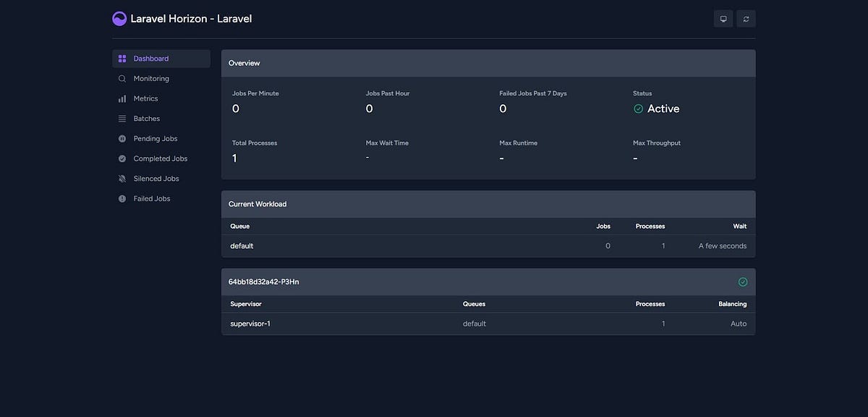The width and height of the screenshot is (868, 417).
Task: Click the Batches list icon
Action: (x=122, y=118)
